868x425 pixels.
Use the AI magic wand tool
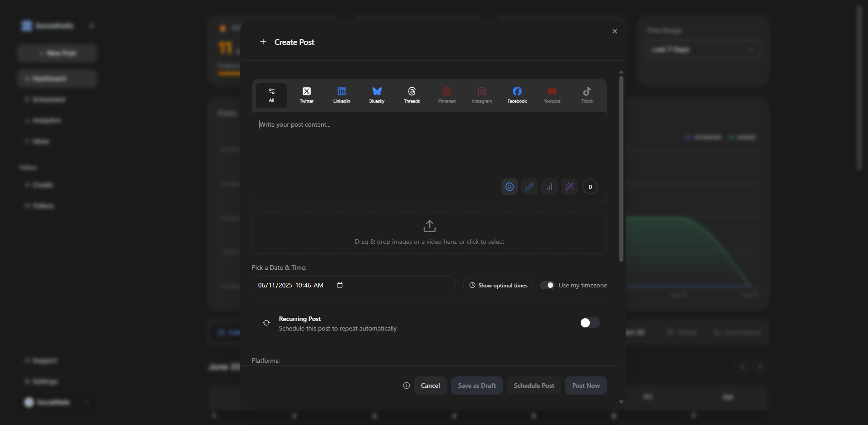point(569,187)
